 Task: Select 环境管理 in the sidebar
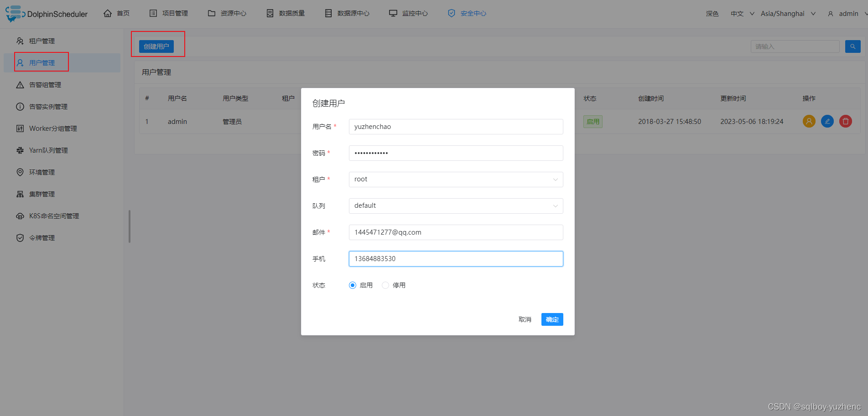pos(62,172)
